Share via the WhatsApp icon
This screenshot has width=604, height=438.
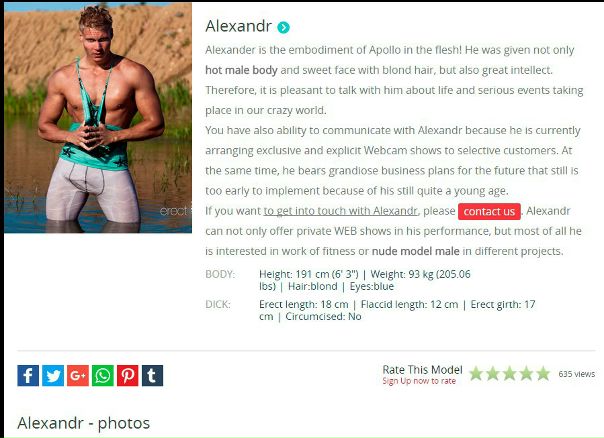[103, 375]
